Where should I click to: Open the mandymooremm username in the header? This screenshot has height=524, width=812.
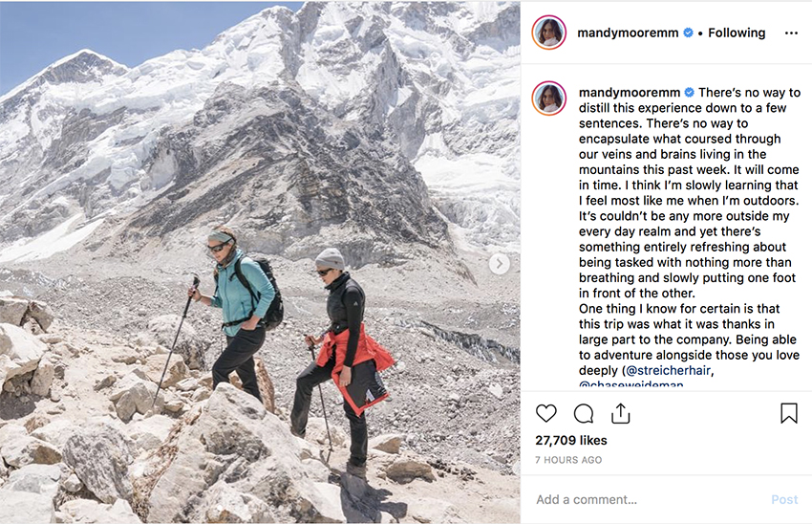pos(628,33)
